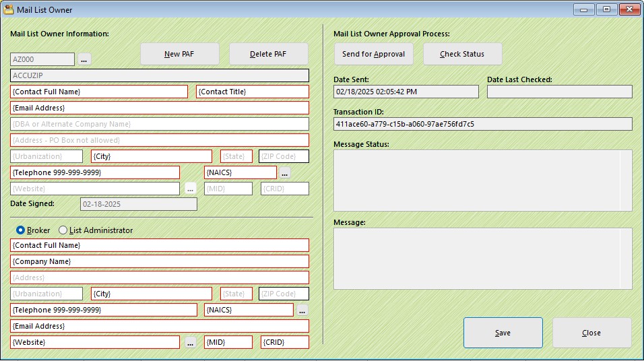Image resolution: width=644 pixels, height=361 pixels.
Task: Click the Message Status text area
Action: [483, 180]
